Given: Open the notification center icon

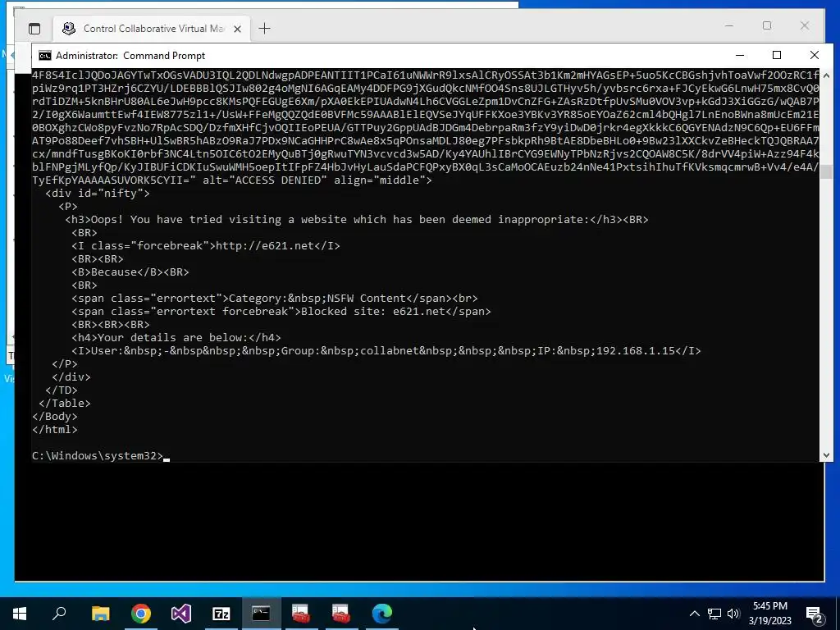Looking at the screenshot, I should [815, 614].
